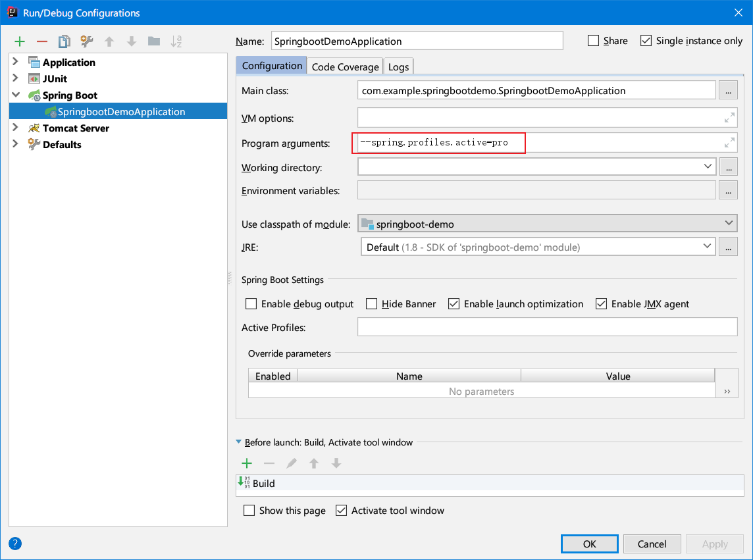
Task: Remove the Before launch task
Action: (269, 463)
